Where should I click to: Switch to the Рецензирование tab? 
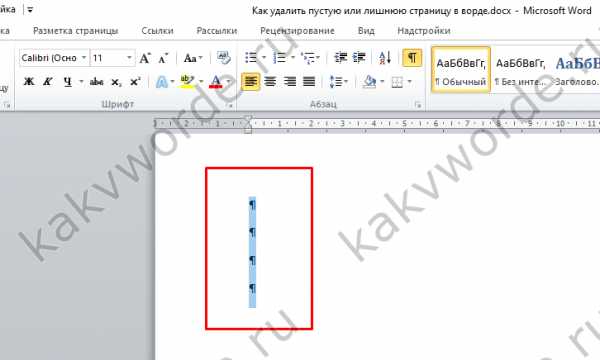[x=297, y=31]
